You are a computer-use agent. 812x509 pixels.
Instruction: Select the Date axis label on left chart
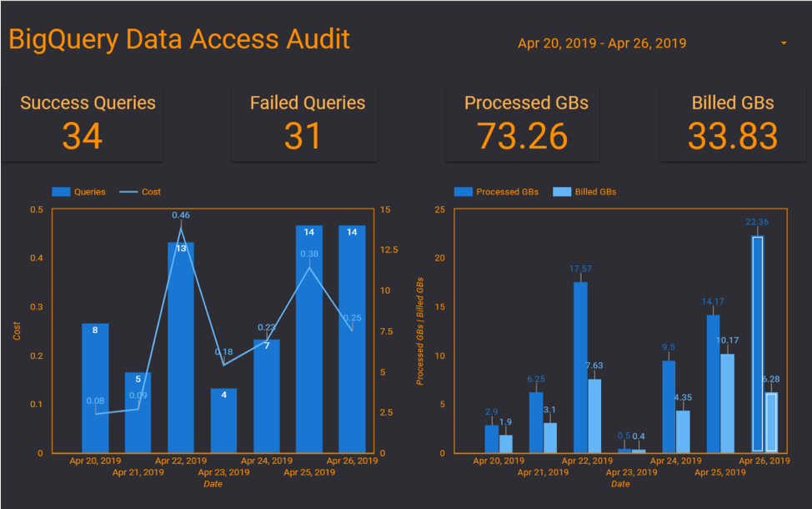pos(213,484)
